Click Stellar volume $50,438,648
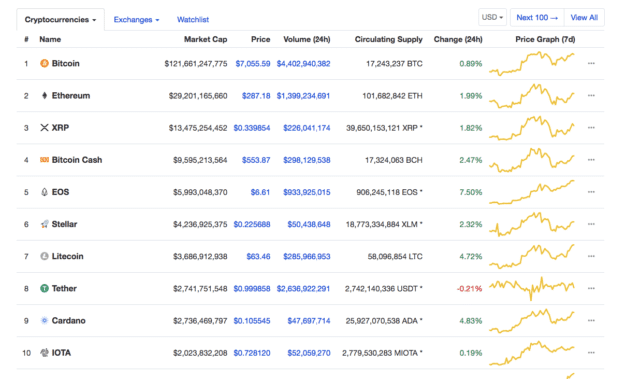The width and height of the screenshot is (640, 379). coord(309,224)
